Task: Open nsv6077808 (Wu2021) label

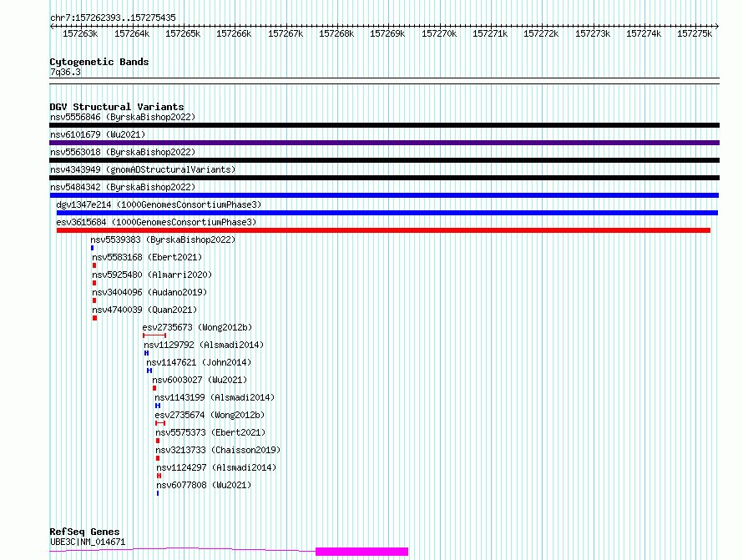Action: click(x=204, y=485)
